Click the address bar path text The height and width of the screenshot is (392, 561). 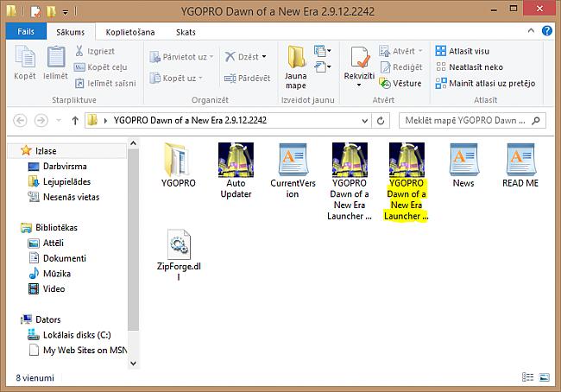pos(190,120)
